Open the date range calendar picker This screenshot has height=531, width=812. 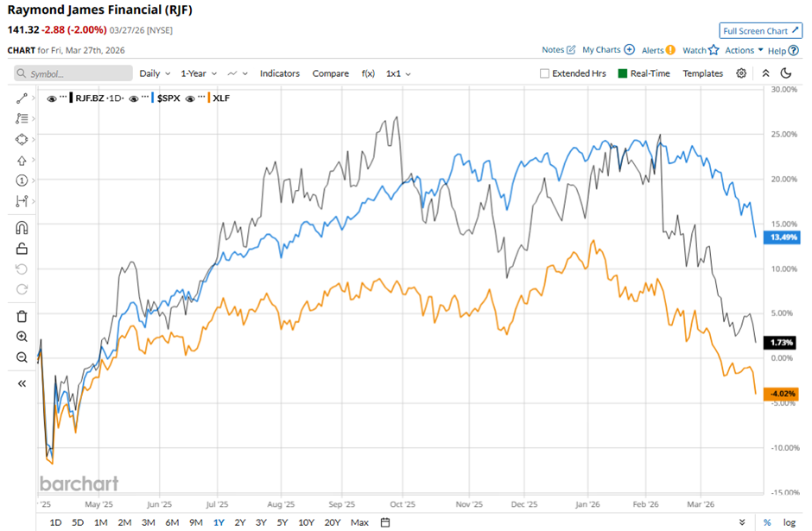coord(385,522)
